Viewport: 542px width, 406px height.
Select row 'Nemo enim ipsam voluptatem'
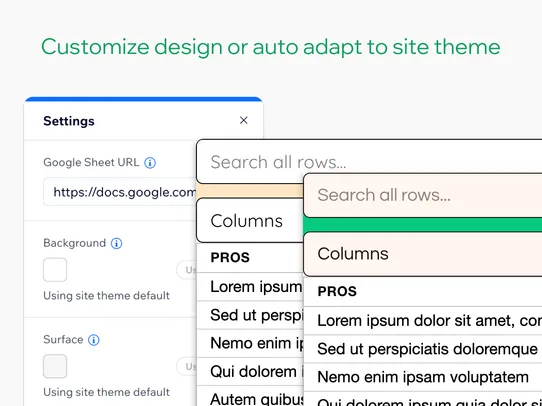tap(423, 377)
